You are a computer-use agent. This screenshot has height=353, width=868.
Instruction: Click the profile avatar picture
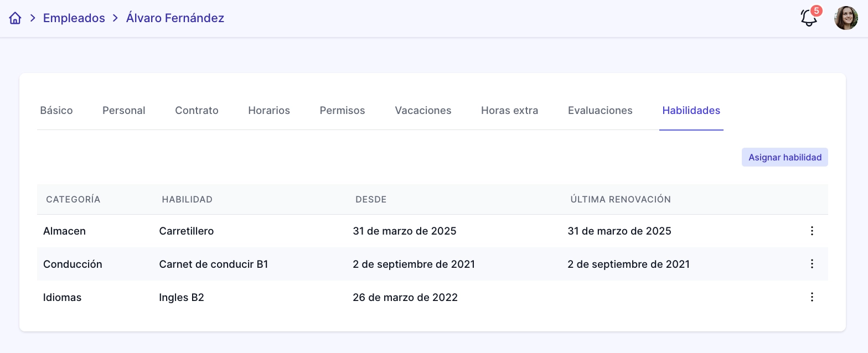click(846, 18)
